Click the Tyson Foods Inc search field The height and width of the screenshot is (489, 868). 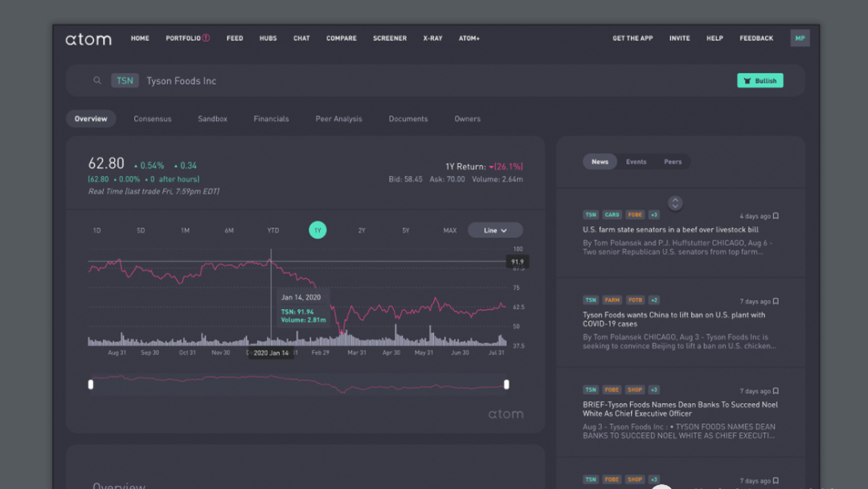(x=436, y=81)
